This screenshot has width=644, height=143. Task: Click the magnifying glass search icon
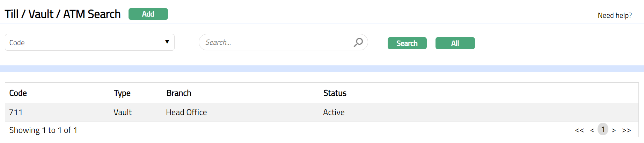[358, 42]
